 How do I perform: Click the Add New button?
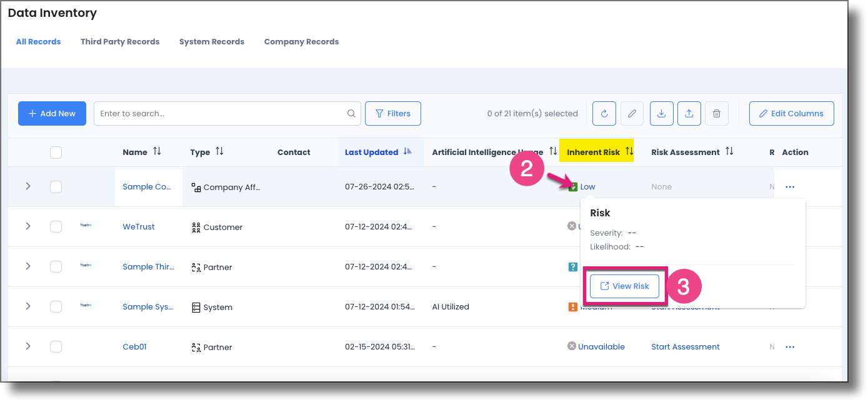[52, 113]
